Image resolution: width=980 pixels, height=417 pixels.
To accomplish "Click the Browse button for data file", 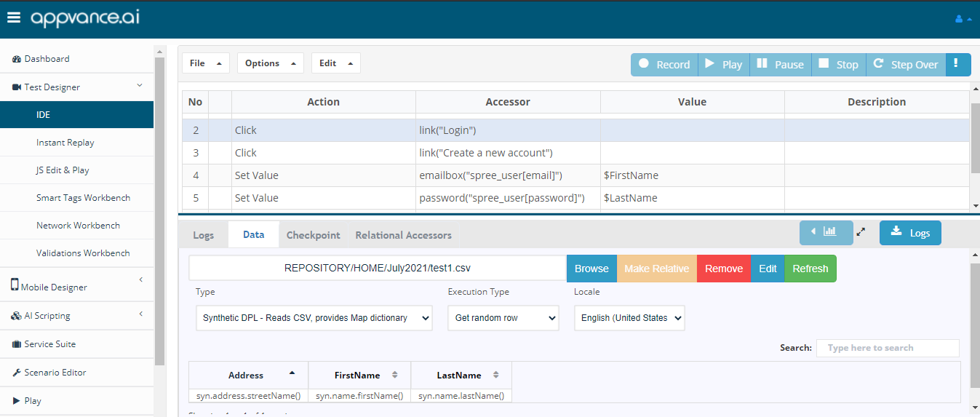I will click(x=591, y=269).
